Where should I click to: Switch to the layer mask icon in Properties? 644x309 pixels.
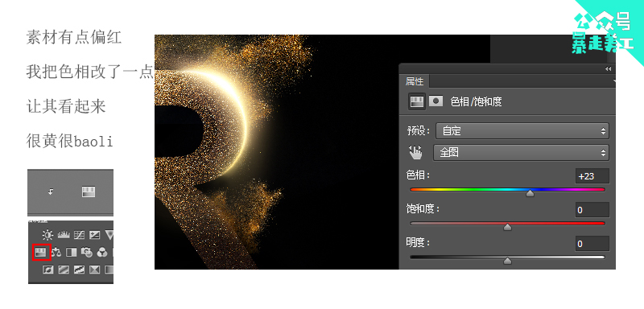[x=436, y=101]
